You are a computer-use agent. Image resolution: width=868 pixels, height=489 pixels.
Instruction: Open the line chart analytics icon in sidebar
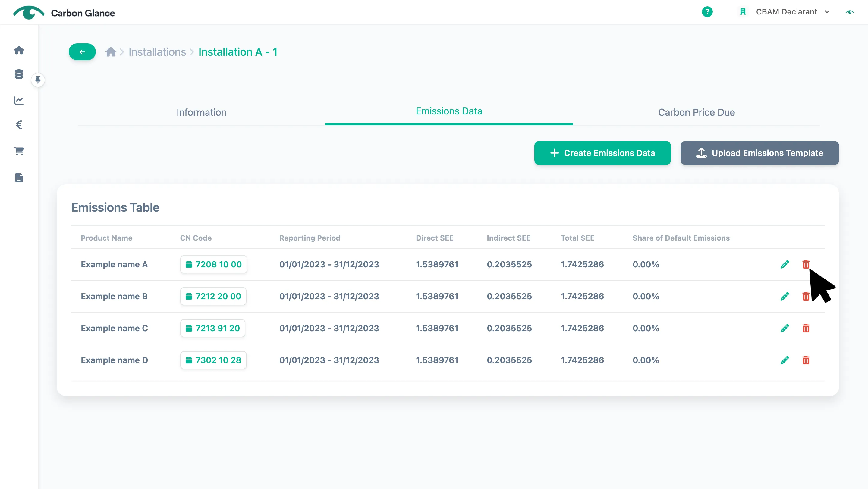pyautogui.click(x=19, y=100)
